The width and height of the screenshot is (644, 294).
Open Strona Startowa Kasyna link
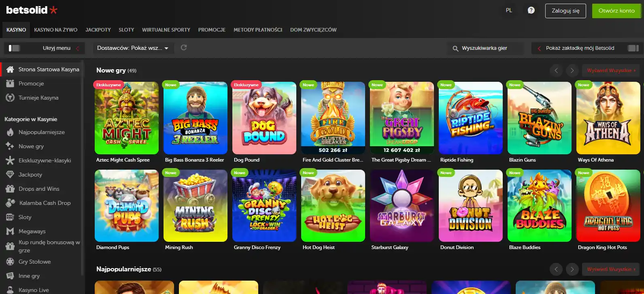coord(49,69)
